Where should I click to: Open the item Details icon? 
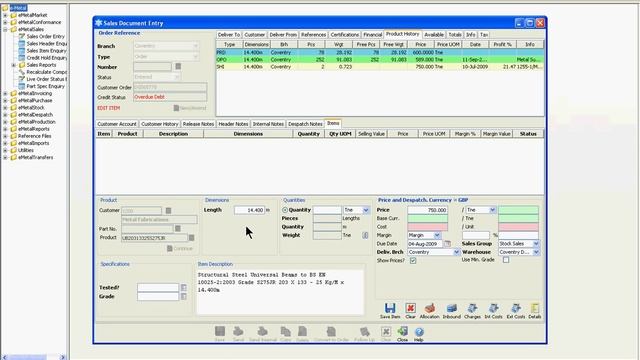(x=535, y=308)
